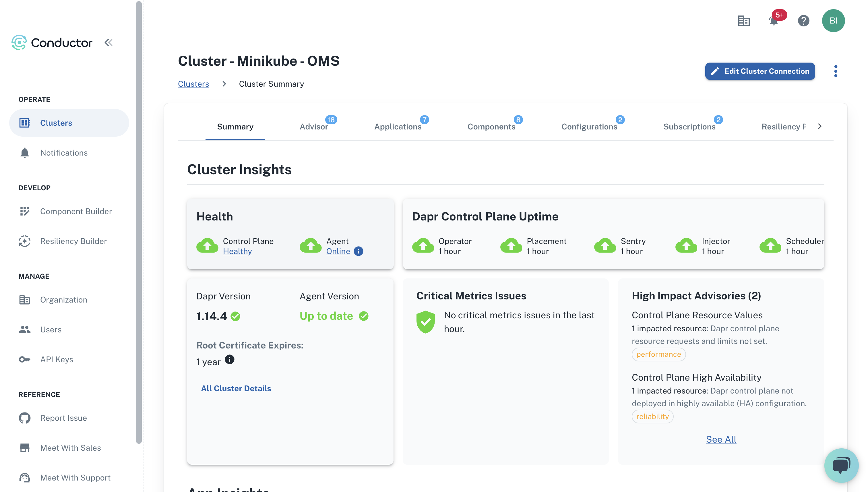
Task: Click the Root Certificate info toggle
Action: point(230,360)
